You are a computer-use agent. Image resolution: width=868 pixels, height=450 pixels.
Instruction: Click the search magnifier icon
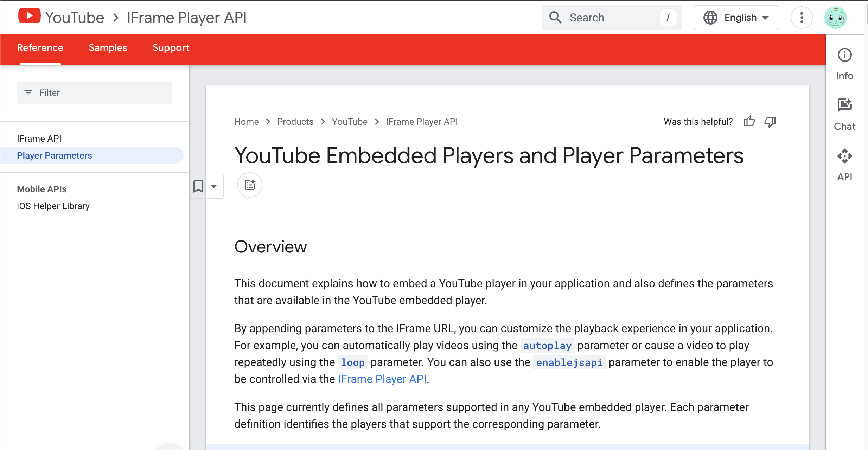[555, 17]
